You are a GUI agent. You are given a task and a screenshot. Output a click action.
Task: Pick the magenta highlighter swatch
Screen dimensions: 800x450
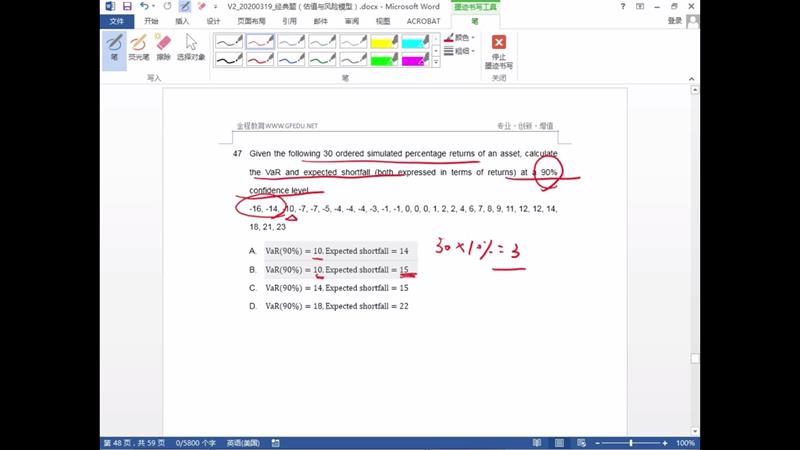pos(415,59)
